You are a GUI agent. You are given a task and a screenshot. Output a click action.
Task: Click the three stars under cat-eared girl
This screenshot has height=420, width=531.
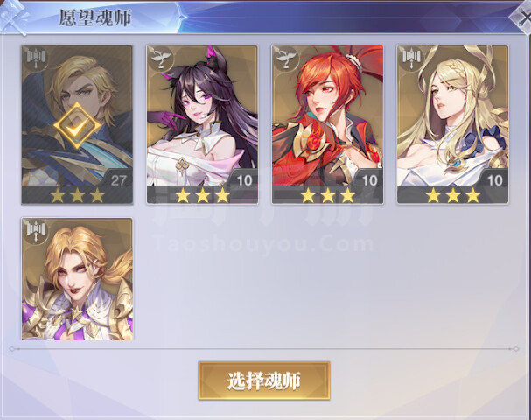click(202, 195)
